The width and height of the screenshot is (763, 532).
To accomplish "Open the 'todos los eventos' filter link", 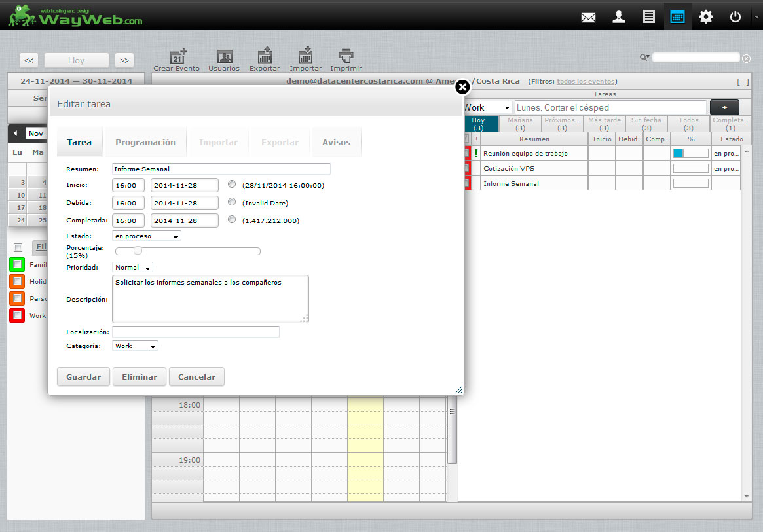I will tap(586, 82).
